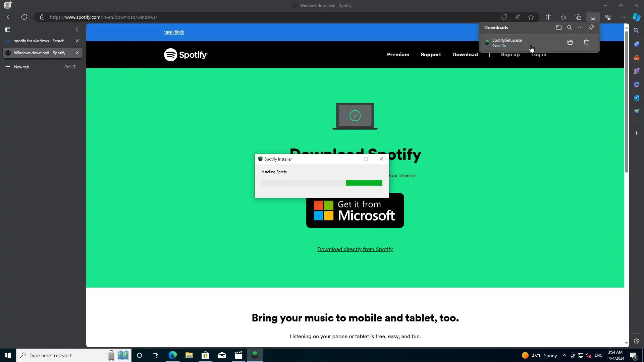Click Download directly from Spotify link
Viewport: 644px width, 362px height.
point(355,249)
